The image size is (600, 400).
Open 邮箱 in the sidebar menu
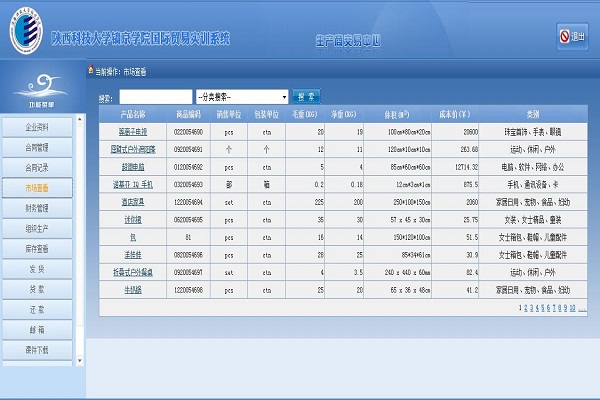38,330
